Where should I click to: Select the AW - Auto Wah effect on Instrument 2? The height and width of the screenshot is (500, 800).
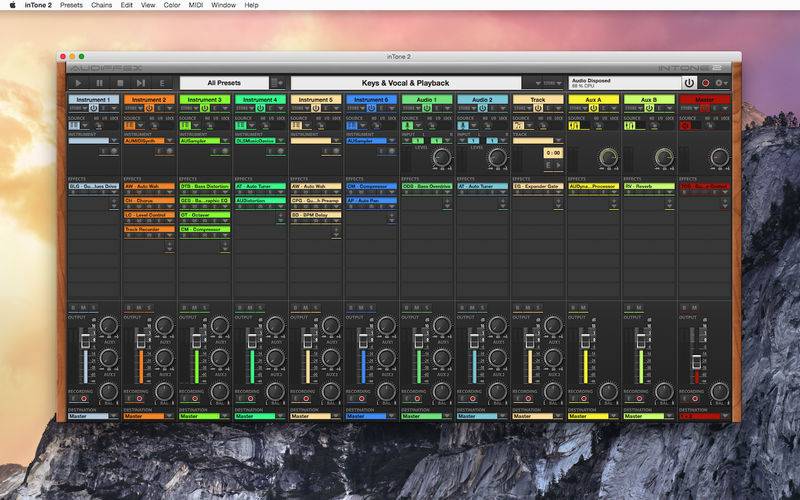(x=149, y=186)
